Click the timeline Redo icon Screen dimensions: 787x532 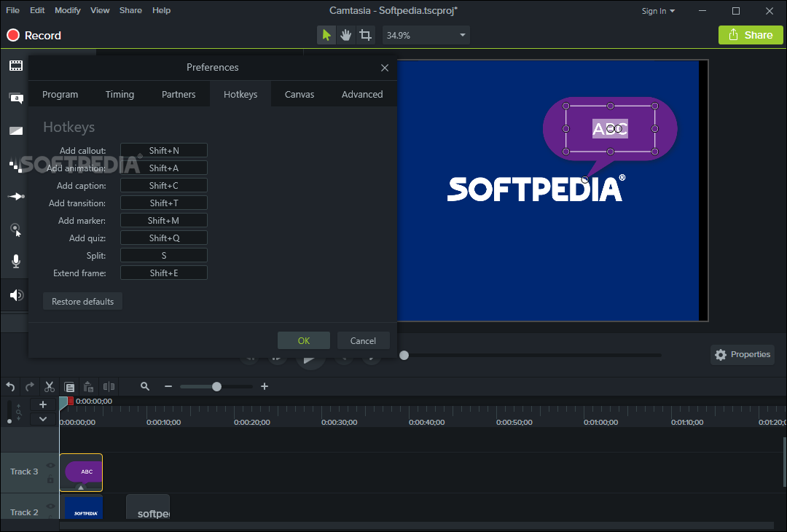(30, 386)
